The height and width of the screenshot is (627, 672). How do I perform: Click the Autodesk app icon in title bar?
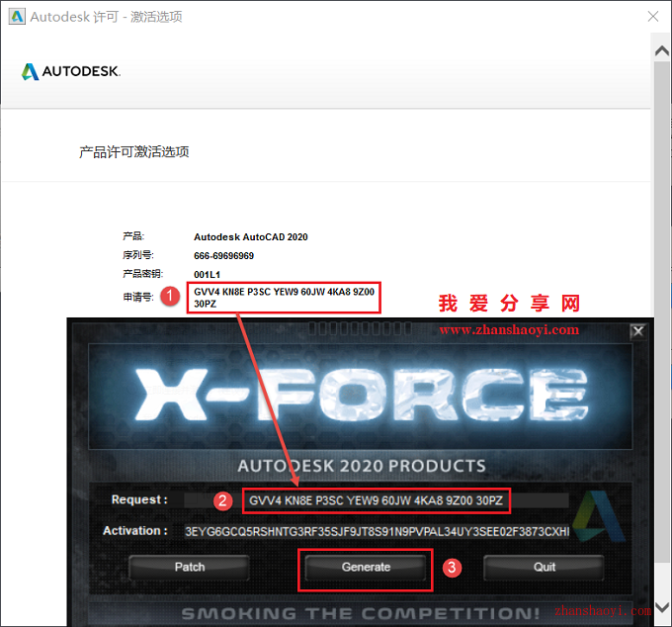click(x=17, y=16)
